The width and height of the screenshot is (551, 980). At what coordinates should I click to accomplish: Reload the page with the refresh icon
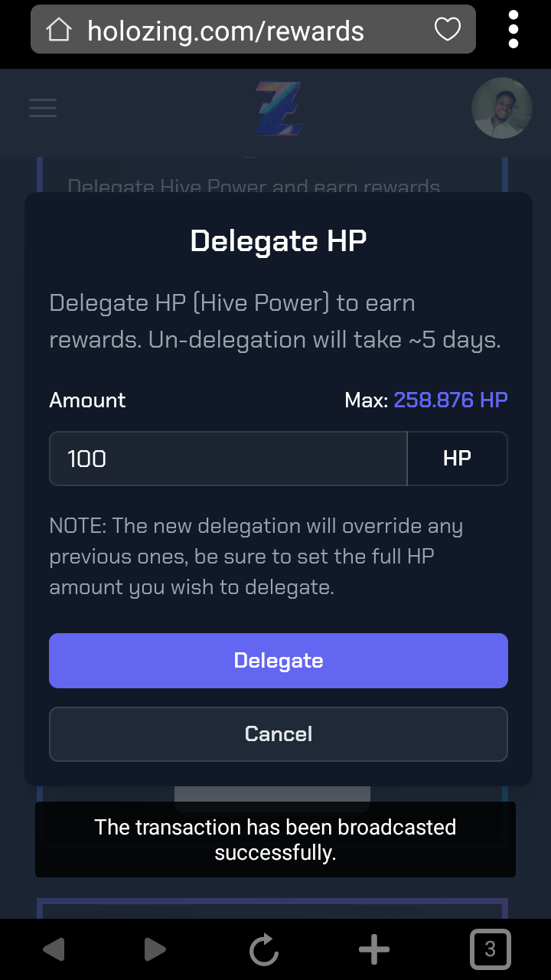point(264,950)
